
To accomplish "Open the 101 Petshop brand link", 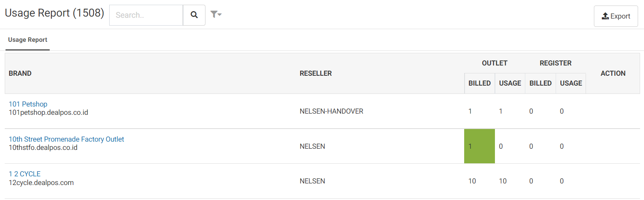I will [28, 104].
